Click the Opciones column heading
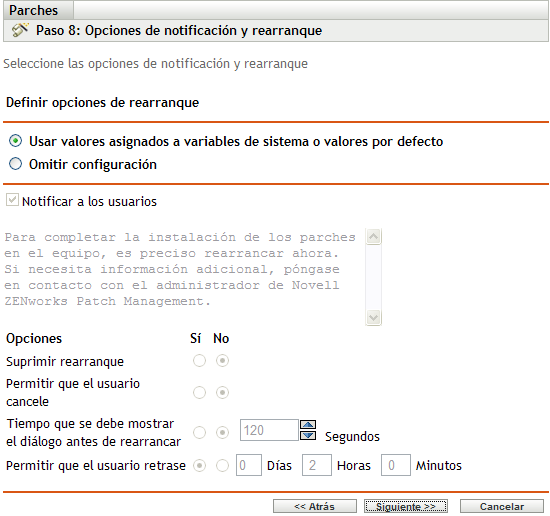 34,339
